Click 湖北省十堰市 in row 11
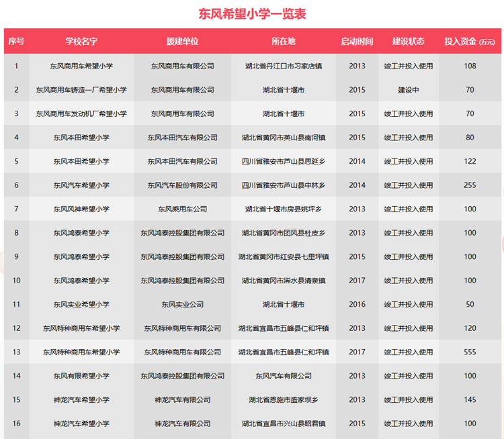 pos(284,305)
